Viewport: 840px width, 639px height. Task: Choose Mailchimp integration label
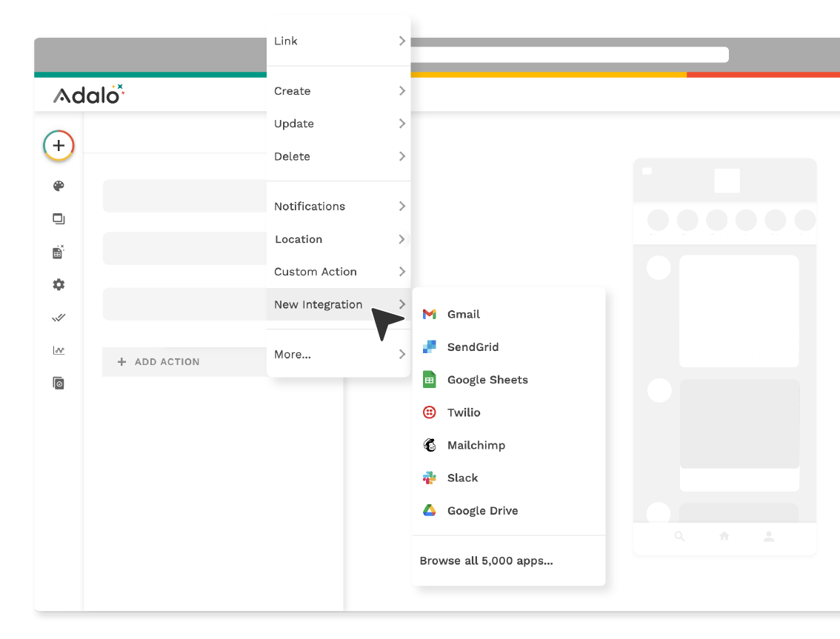tap(476, 445)
